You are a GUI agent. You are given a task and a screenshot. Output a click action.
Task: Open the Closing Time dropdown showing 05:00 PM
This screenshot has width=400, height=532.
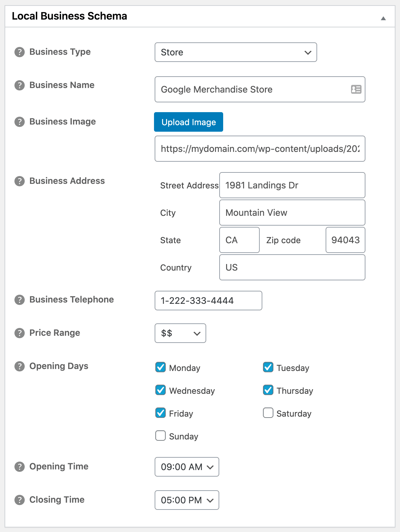[x=187, y=500]
